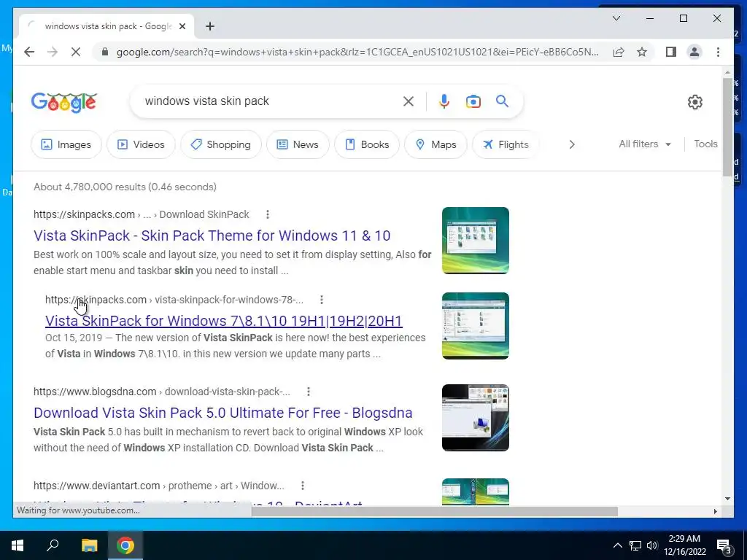Open more options for deviantart.com result
747x560 pixels.
(303, 486)
